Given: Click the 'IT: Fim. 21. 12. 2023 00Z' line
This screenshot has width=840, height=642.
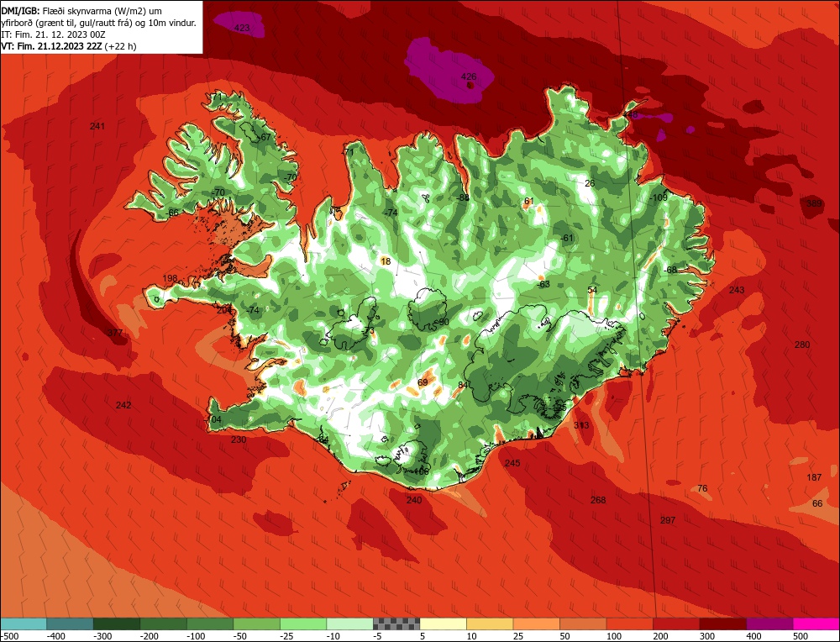Looking at the screenshot, I should pyautogui.click(x=54, y=34).
